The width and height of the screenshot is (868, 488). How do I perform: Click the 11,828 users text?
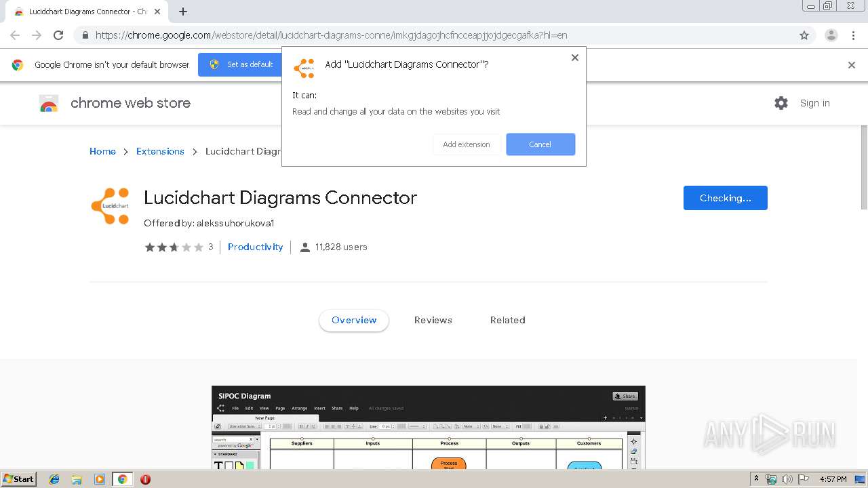[x=341, y=247]
